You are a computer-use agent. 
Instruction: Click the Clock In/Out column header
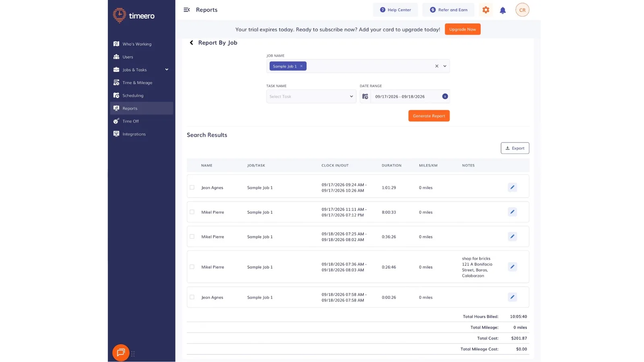point(335,165)
